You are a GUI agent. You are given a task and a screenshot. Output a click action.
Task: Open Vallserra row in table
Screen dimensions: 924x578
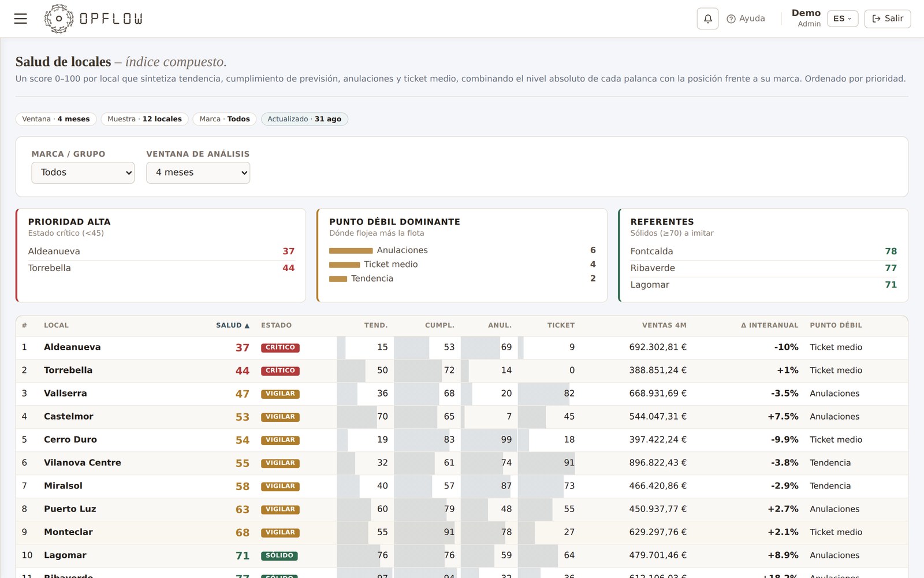point(462,394)
